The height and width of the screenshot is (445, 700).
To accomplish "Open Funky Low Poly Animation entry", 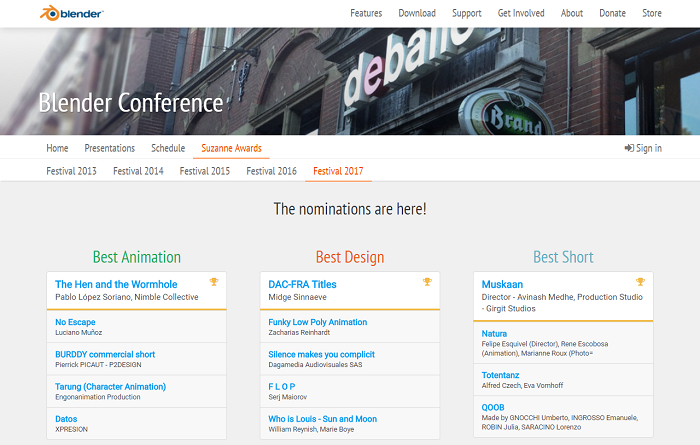I will [x=317, y=322].
